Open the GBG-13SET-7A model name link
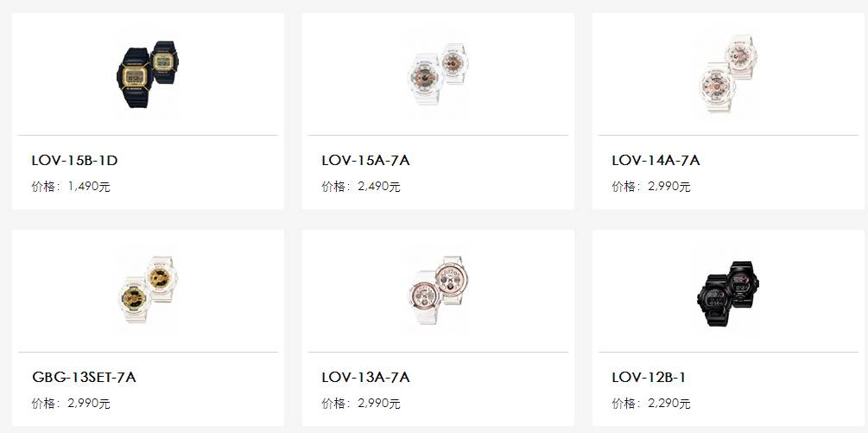The image size is (868, 433). [84, 377]
